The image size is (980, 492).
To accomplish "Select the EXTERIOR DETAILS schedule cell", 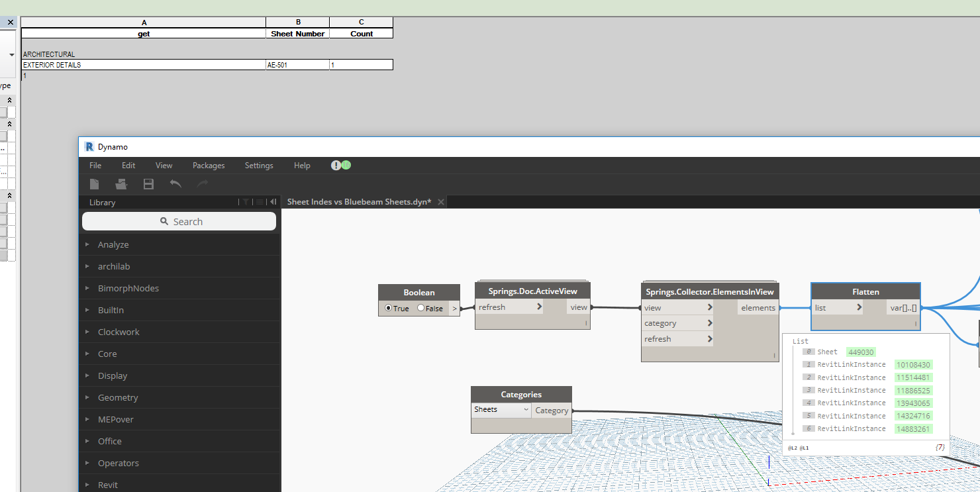I will coord(144,65).
